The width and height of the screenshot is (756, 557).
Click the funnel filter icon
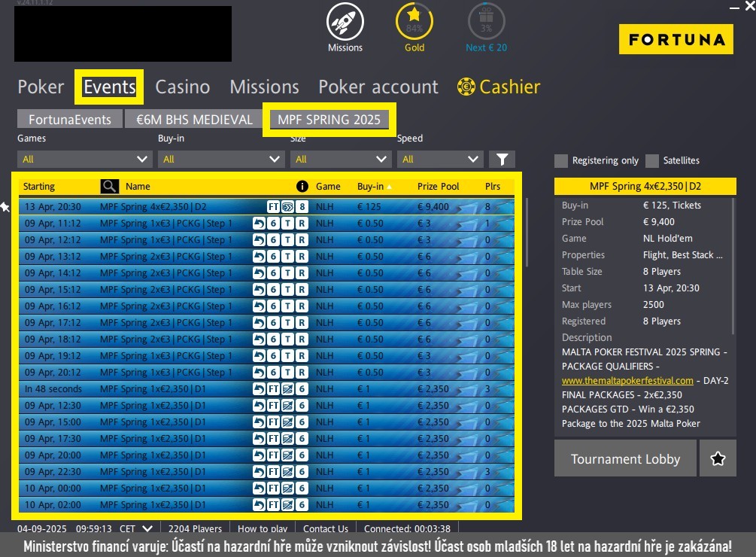pyautogui.click(x=502, y=159)
